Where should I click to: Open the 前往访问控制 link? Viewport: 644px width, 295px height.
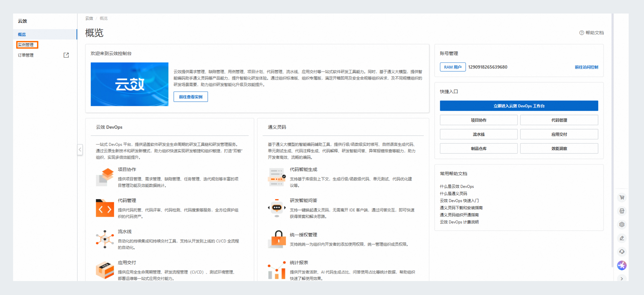point(586,67)
